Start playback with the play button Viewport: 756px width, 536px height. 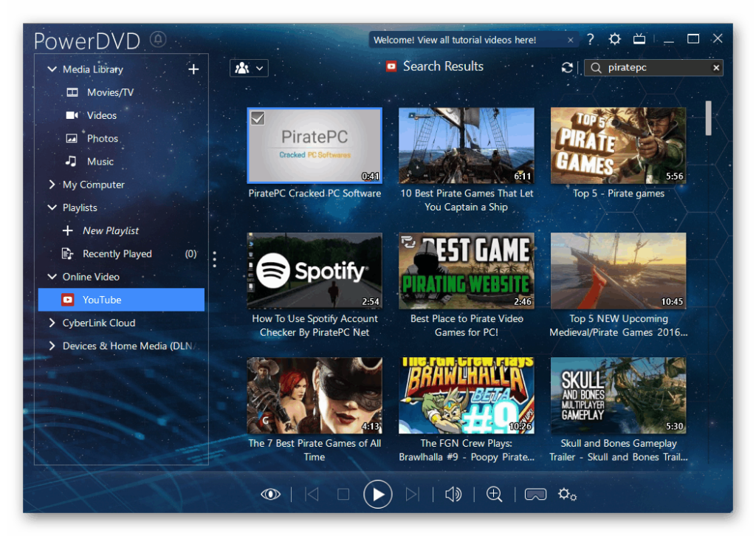click(377, 494)
